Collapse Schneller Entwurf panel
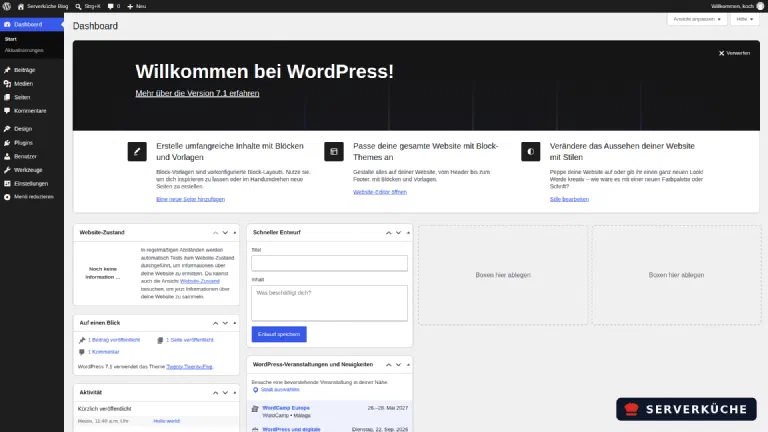The image size is (768, 432). pyautogui.click(x=408, y=233)
